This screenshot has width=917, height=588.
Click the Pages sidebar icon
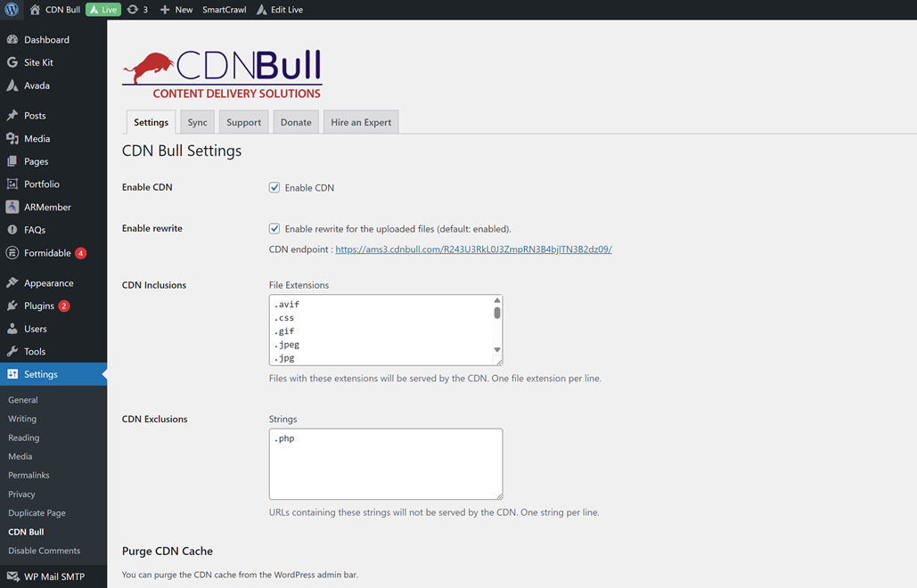(x=12, y=161)
